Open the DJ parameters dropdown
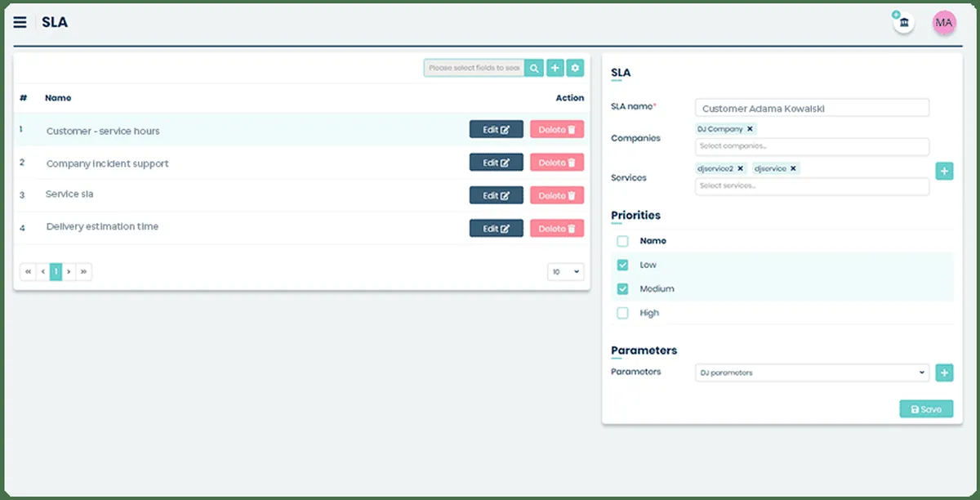The image size is (980, 500). pyautogui.click(x=812, y=373)
